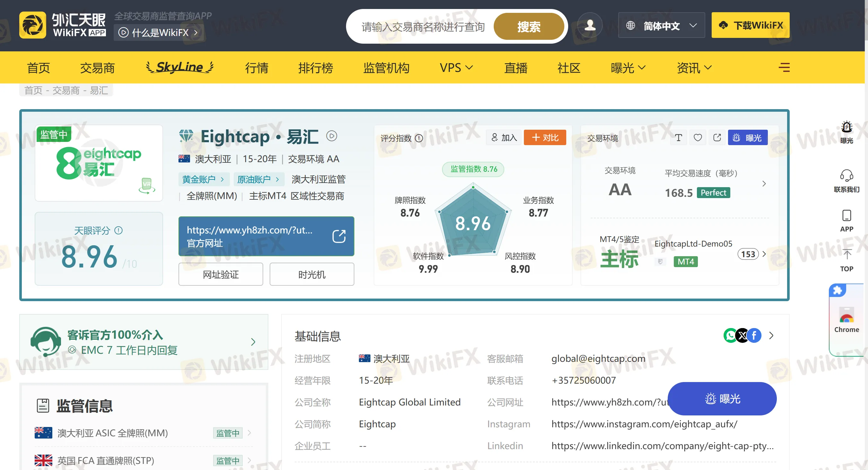Open 排行榜 navigation item
Image resolution: width=868 pixels, height=470 pixels.
(316, 68)
